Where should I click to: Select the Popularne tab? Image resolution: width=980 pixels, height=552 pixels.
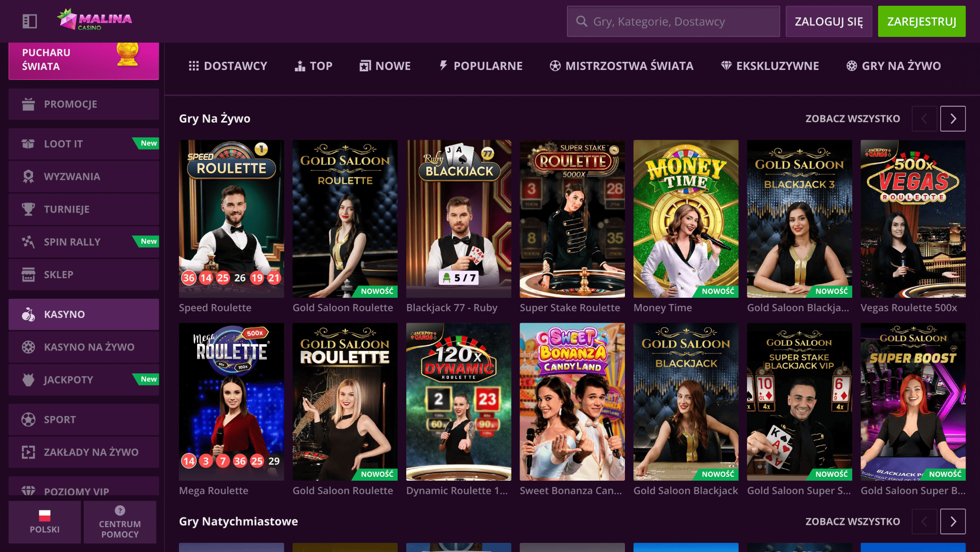point(480,66)
